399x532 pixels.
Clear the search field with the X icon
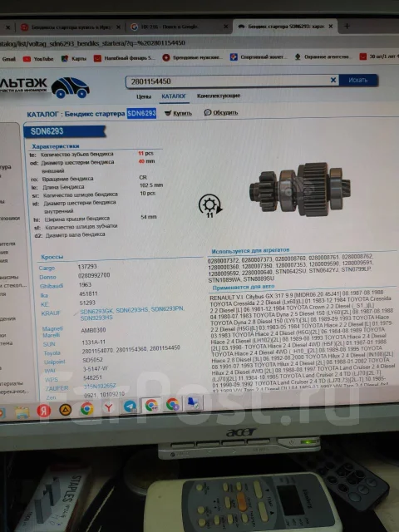(333, 80)
